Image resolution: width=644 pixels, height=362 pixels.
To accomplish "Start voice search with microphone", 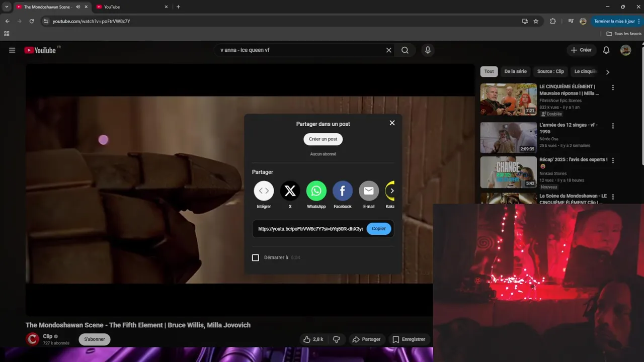I will point(428,50).
